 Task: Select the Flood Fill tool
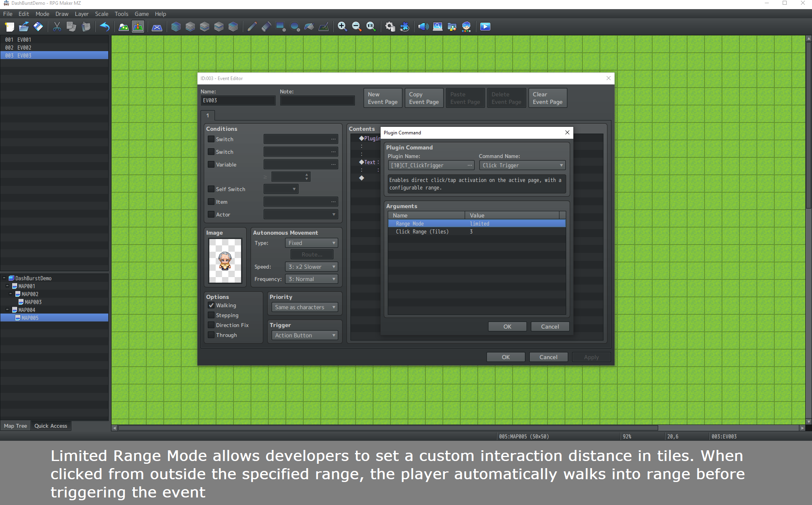click(x=309, y=27)
